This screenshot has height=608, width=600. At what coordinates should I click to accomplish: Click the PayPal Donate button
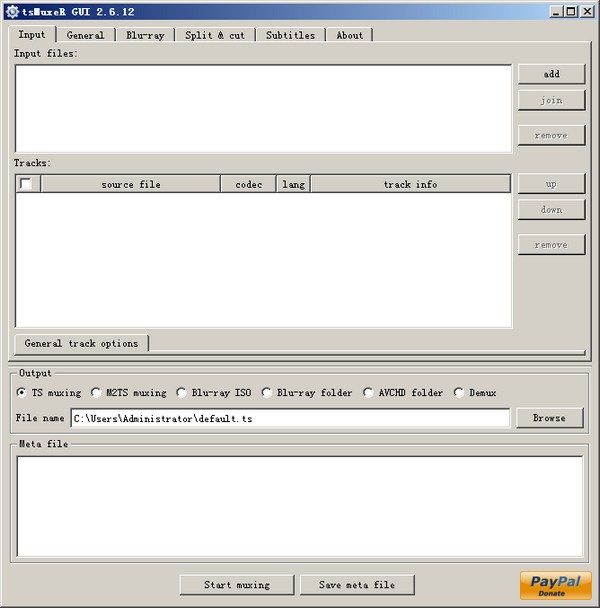point(555,585)
